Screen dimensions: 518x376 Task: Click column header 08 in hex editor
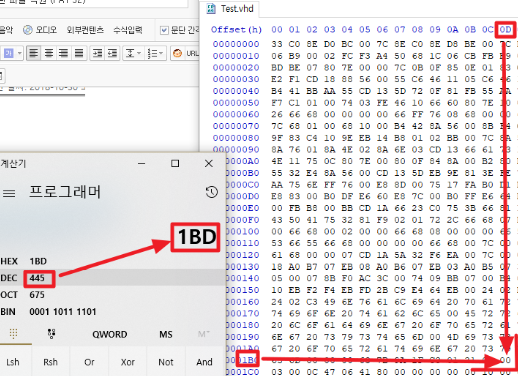click(417, 30)
